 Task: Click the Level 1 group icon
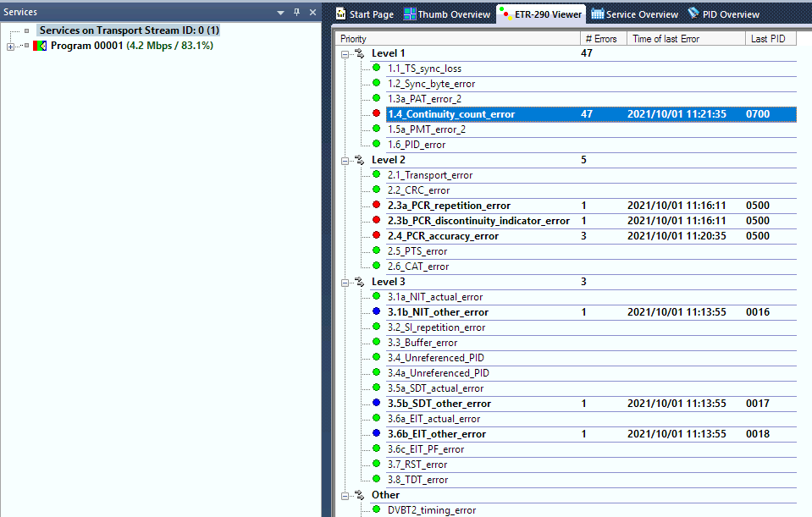[x=359, y=53]
